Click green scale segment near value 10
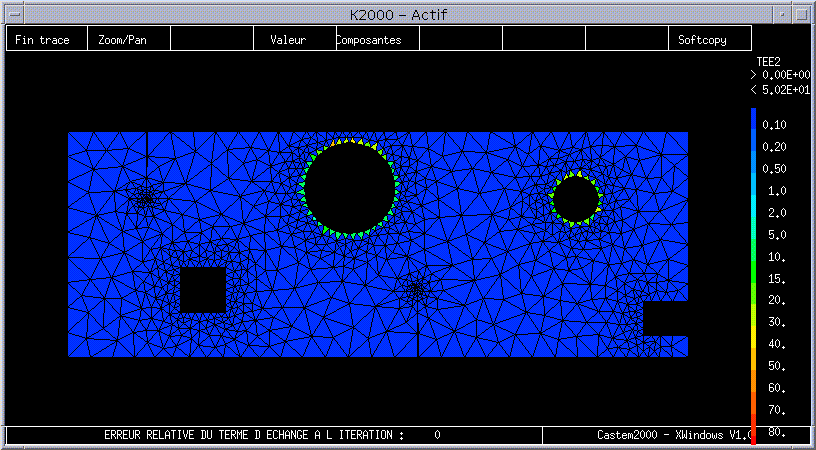Viewport: 816px width, 450px height. [753, 257]
